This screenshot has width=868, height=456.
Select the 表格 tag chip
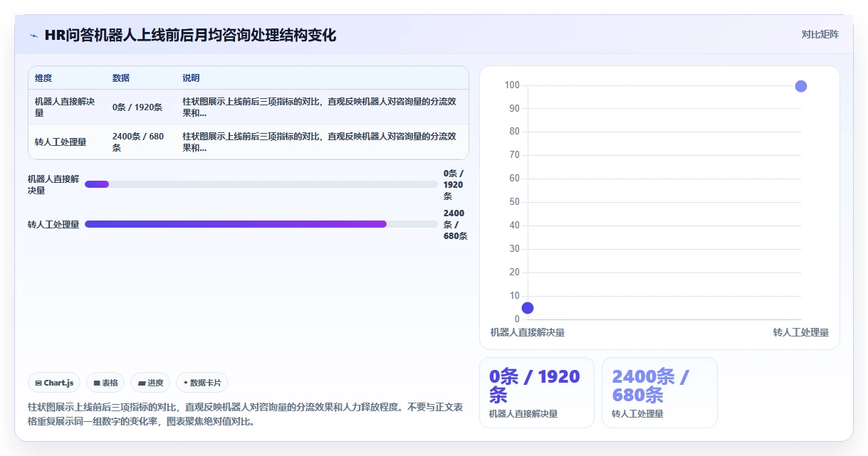click(105, 383)
